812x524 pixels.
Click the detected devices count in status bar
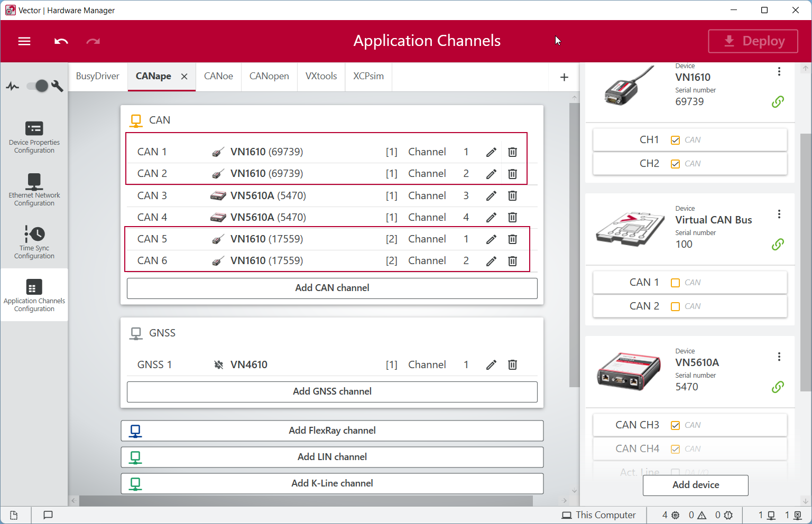(x=671, y=515)
